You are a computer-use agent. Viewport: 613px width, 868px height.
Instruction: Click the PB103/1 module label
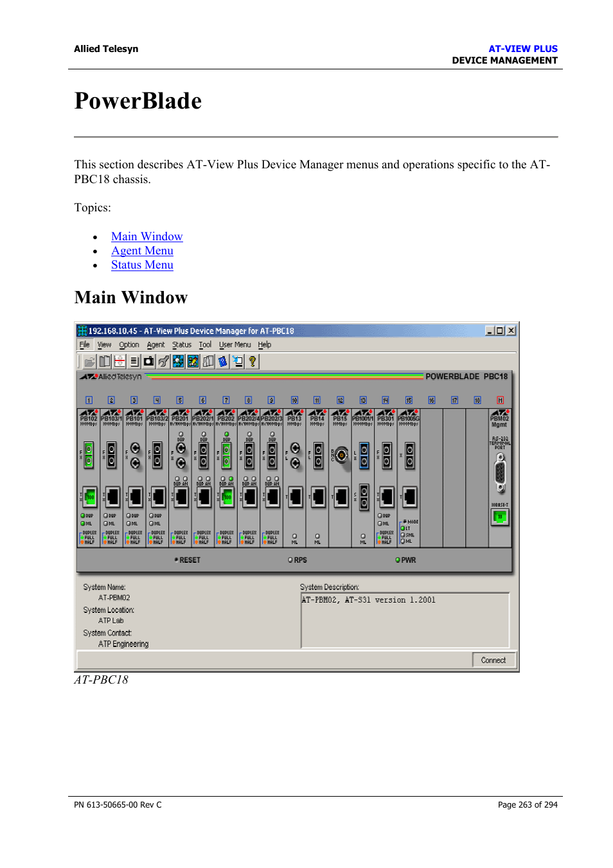[111, 418]
